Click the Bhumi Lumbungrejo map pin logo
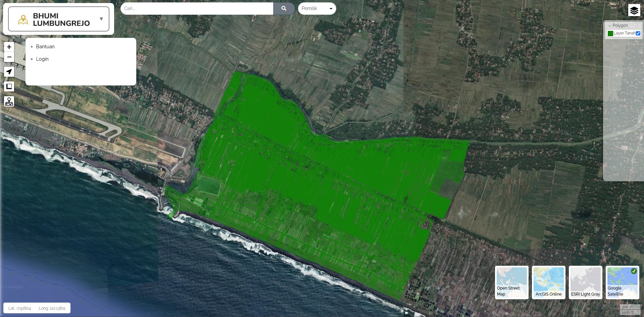 23,20
